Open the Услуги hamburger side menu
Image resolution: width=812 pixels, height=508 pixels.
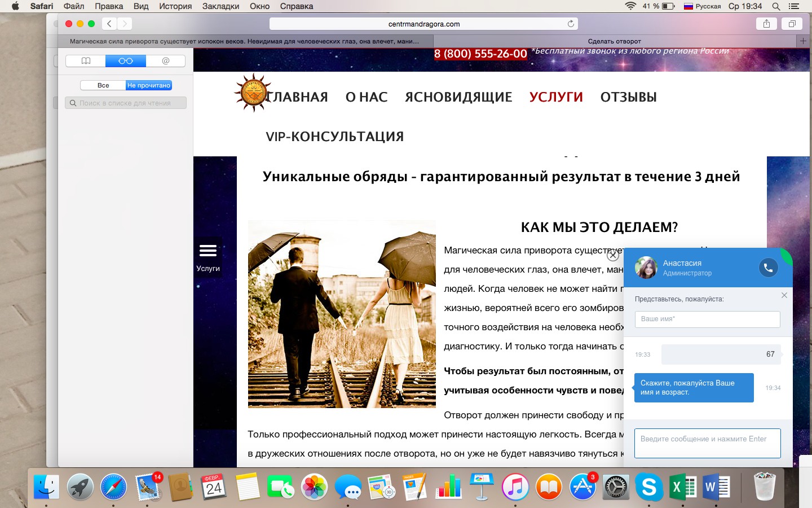coord(208,257)
